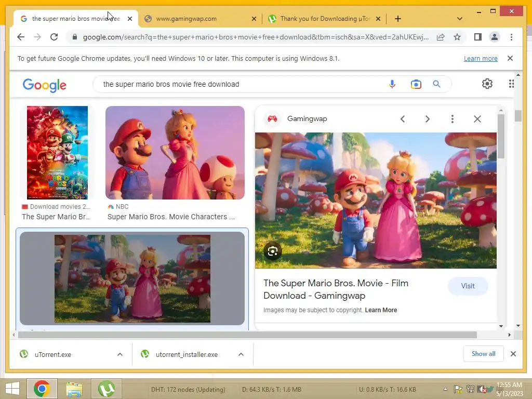The image size is (532, 399).
Task: Open more options in preview panel
Action: pos(453,119)
